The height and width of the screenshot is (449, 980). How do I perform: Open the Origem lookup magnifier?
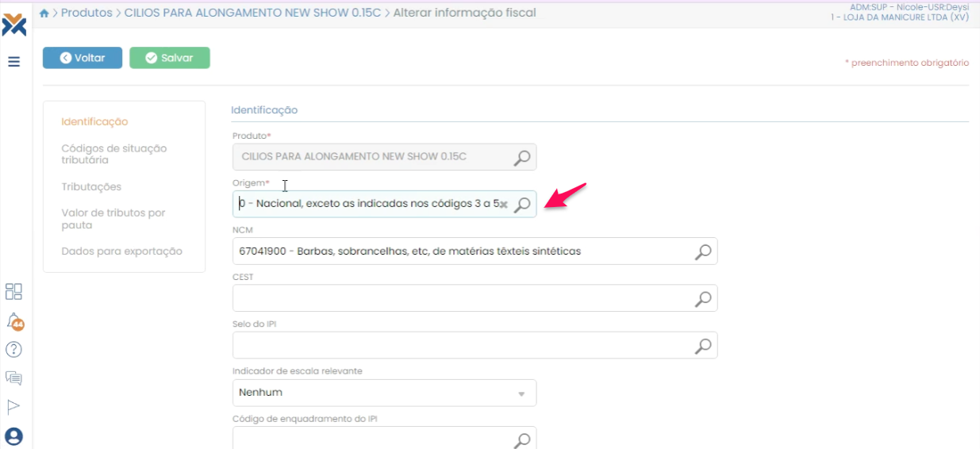[522, 205]
